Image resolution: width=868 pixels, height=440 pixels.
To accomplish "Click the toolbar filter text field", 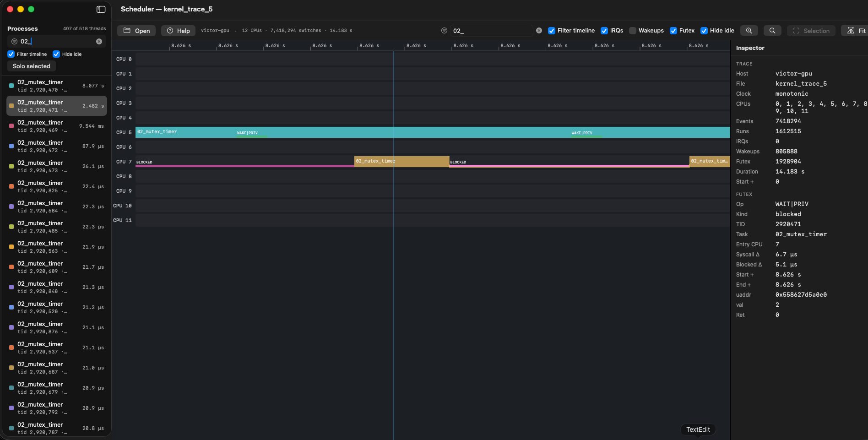I will 492,31.
